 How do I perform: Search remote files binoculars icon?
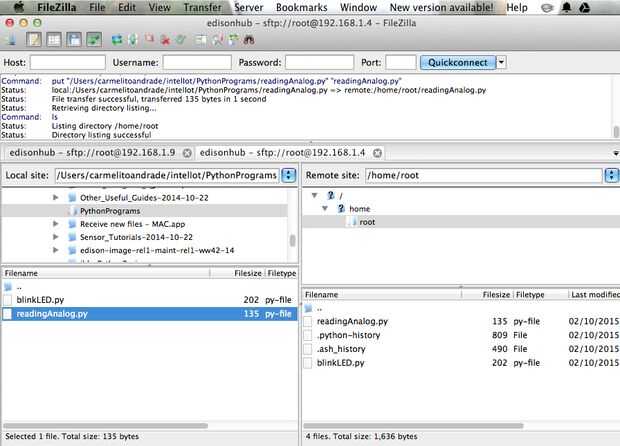click(249, 40)
